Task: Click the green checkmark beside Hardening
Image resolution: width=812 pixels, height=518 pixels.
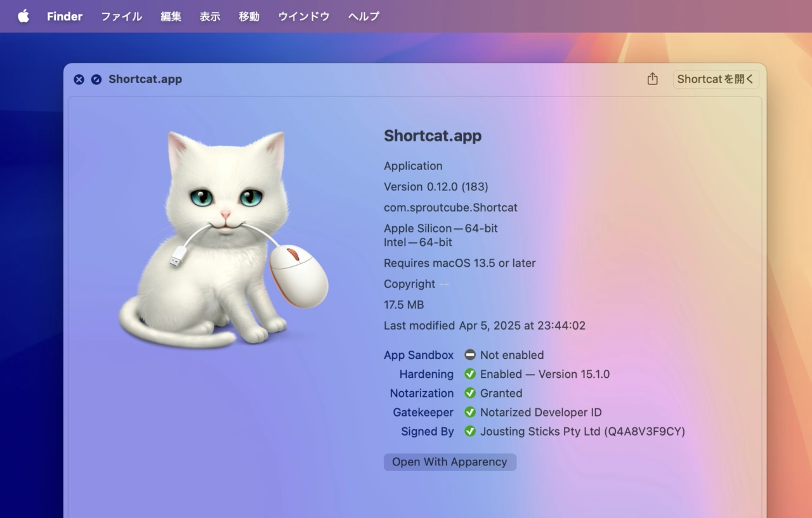Action: pos(470,374)
